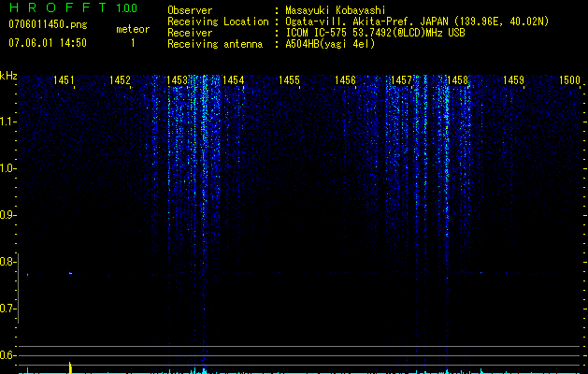Screen dimensions: 588x374
Task: Click the date stamp 07.06.01 14:50
Action: [48, 43]
